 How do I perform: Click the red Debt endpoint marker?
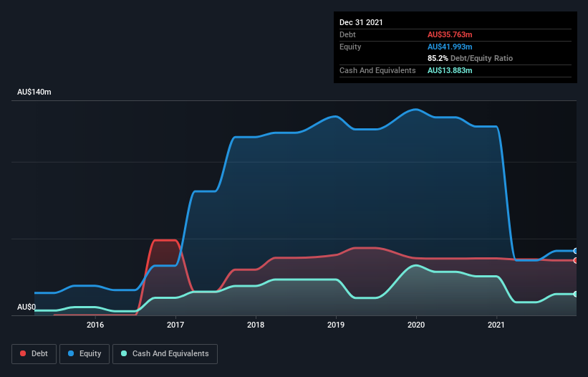tap(576, 260)
